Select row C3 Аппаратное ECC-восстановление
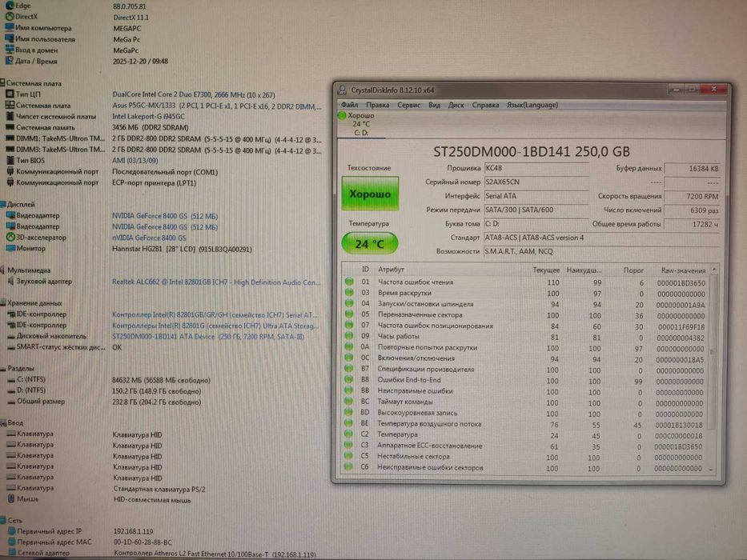This screenshot has width=747, height=560. 525,446
